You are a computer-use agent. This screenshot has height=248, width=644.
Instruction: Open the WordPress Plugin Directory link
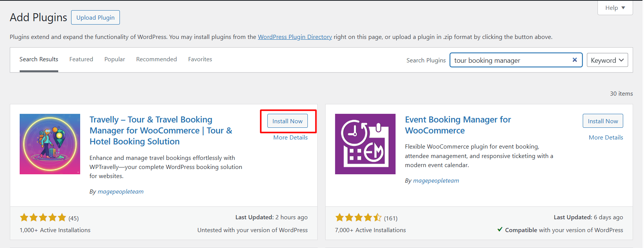coord(295,37)
